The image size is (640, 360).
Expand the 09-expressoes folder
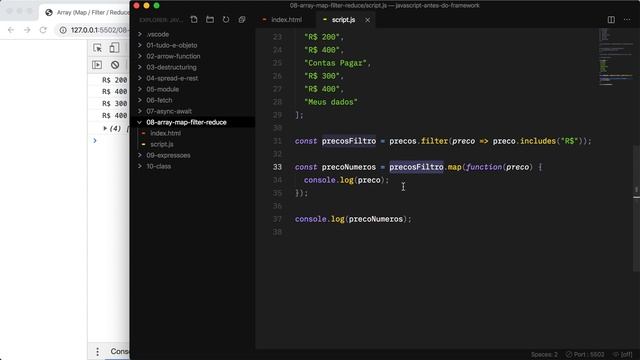(168, 156)
